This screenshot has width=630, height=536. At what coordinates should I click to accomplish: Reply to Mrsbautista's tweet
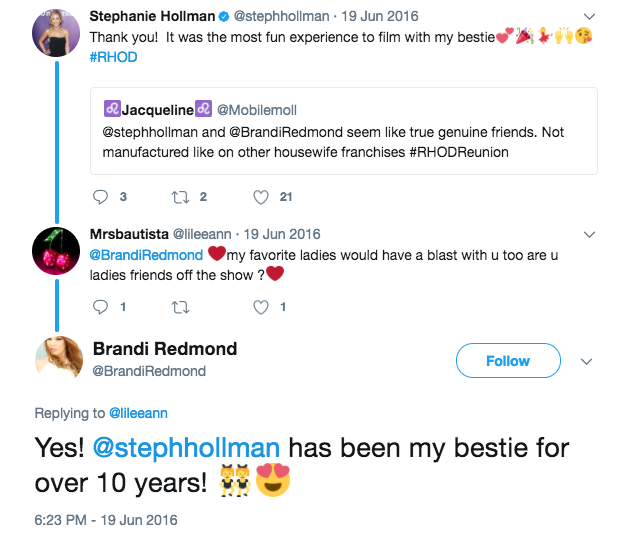pos(100,307)
